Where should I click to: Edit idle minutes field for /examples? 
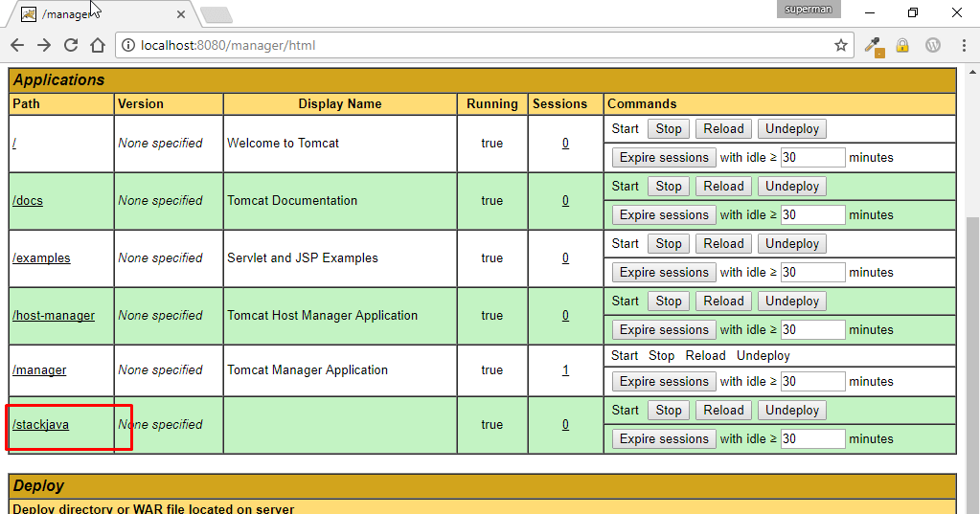click(x=813, y=272)
